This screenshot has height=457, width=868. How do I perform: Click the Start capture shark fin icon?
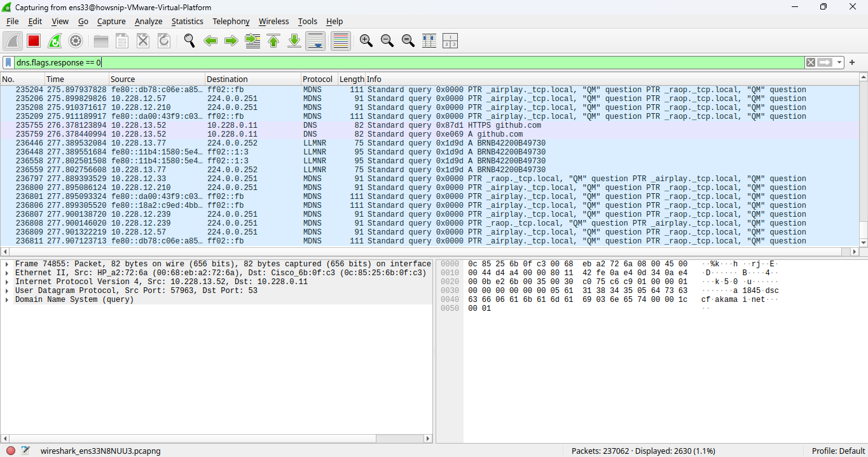(13, 41)
